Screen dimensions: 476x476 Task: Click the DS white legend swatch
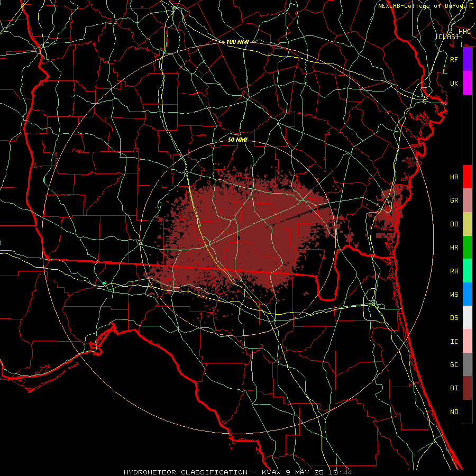[467, 317]
